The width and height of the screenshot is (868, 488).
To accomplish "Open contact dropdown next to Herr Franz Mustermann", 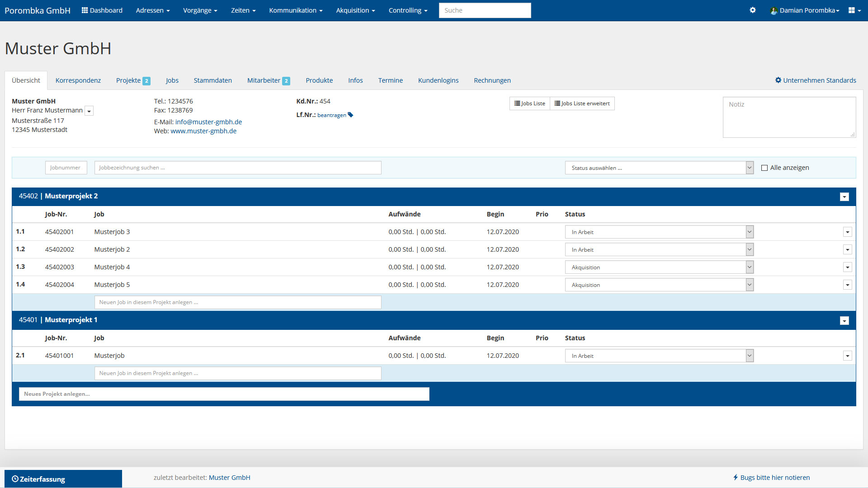I will [x=89, y=111].
